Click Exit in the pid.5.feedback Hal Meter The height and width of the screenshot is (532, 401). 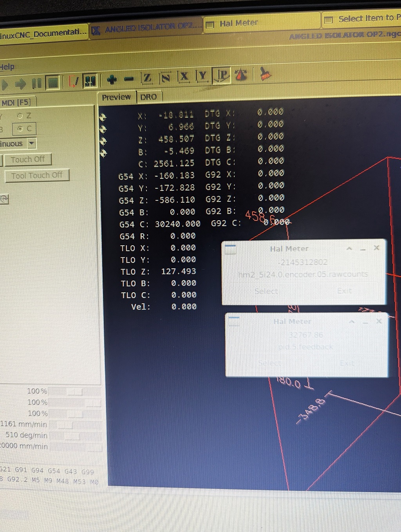347,363
